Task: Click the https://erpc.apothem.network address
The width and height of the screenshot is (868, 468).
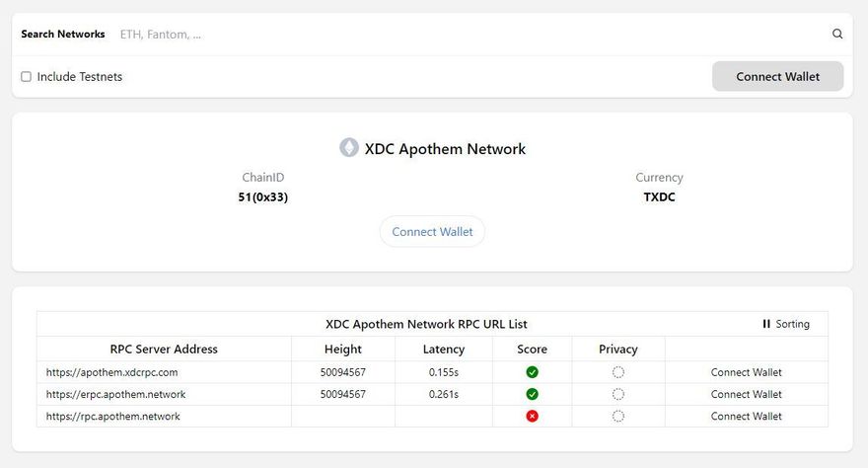Action: 115,394
